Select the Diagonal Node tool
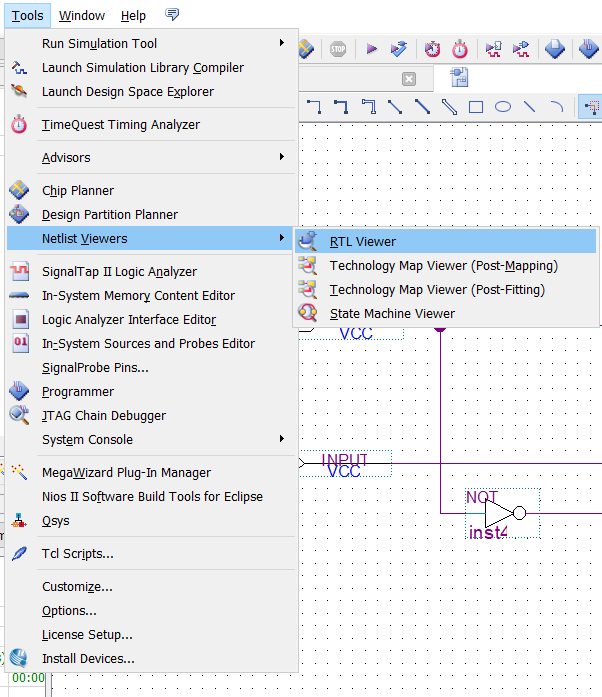Viewport: 602px width, 697px height. click(x=395, y=107)
